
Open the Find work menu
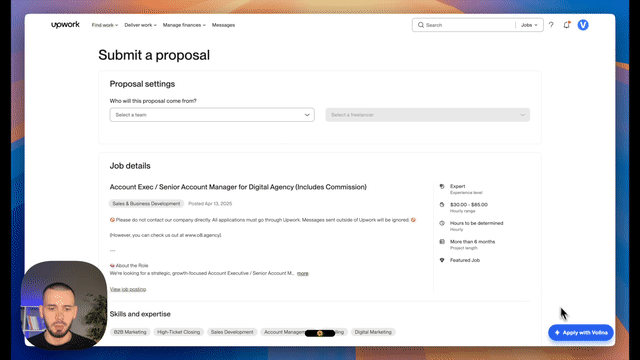coord(104,25)
